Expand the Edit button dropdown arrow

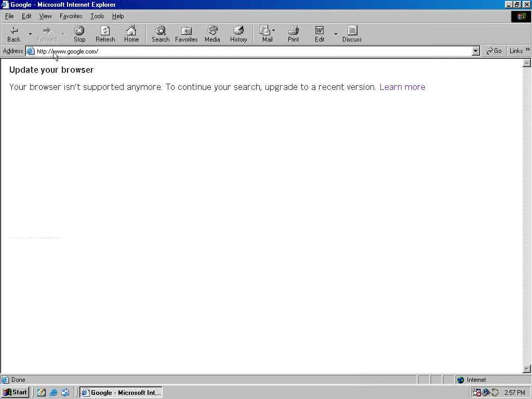(336, 34)
